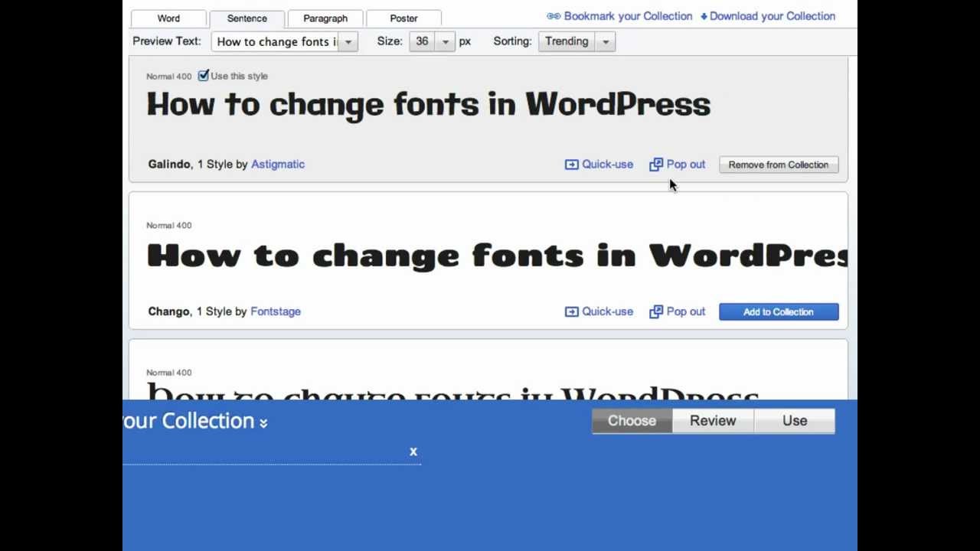Go to the Use step
The height and width of the screenshot is (551, 980).
click(x=795, y=421)
